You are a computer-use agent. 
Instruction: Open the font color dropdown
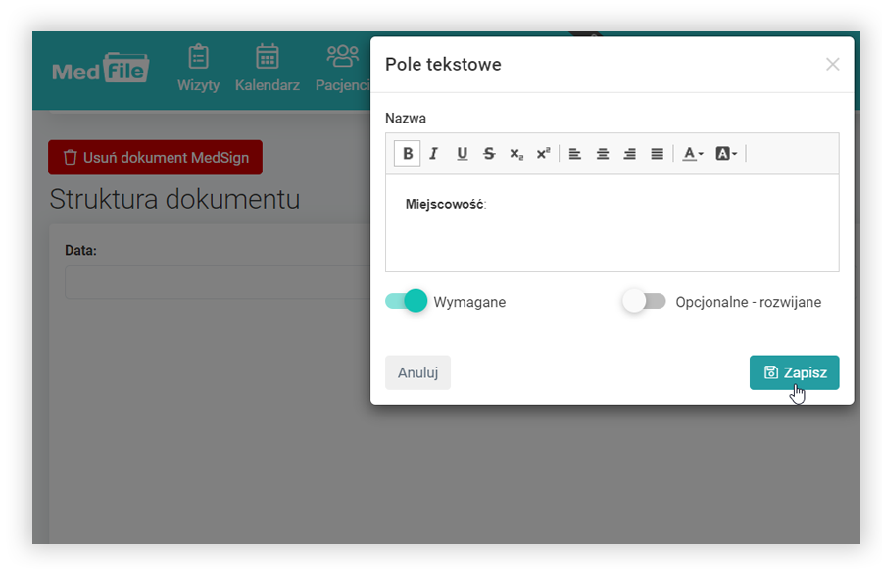(x=693, y=154)
